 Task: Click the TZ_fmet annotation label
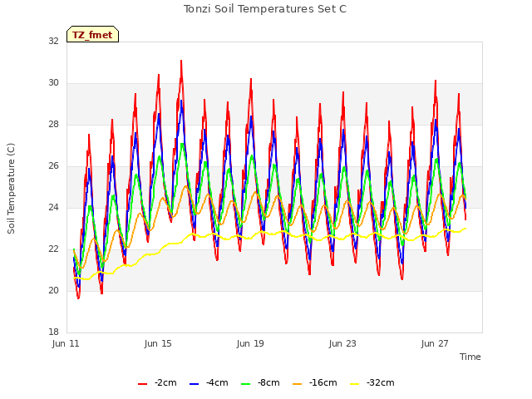[92, 35]
